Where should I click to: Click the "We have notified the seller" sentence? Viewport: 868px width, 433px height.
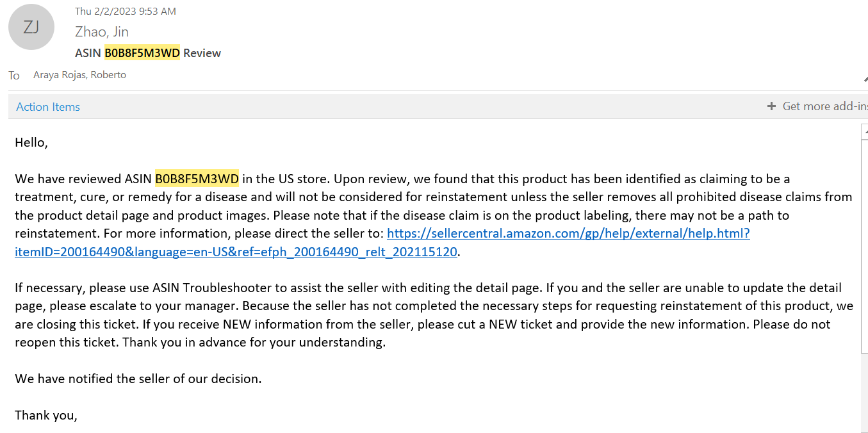pyautogui.click(x=138, y=379)
